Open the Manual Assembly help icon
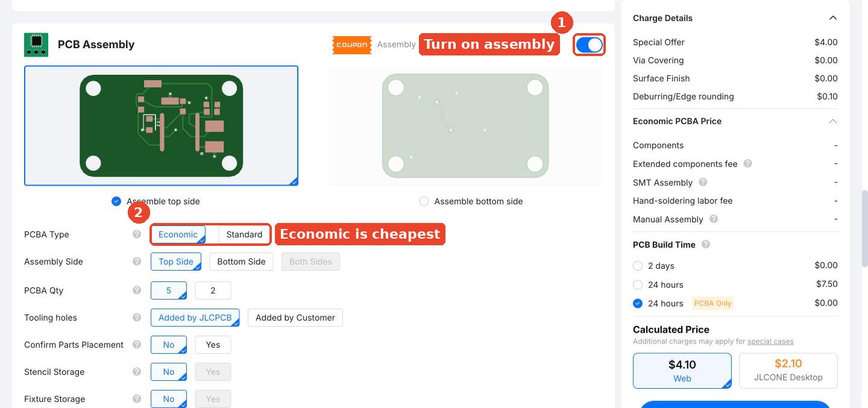This screenshot has width=868, height=408. (x=714, y=219)
